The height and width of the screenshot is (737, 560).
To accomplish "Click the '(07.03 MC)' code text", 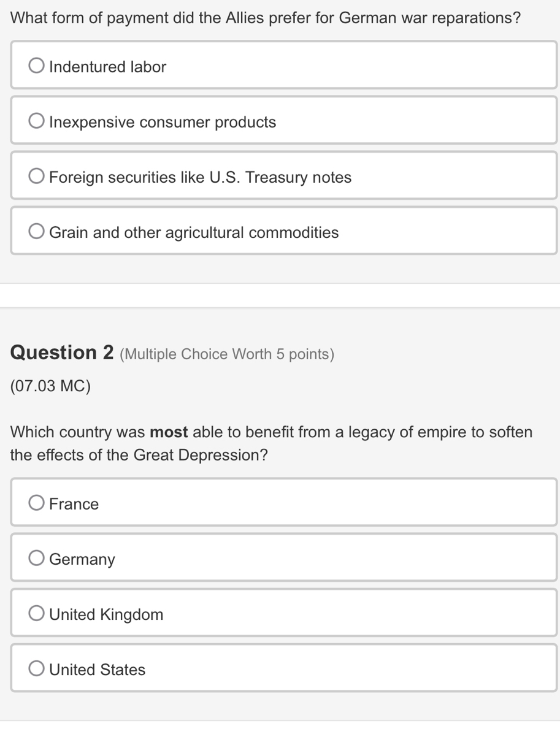I will (x=51, y=386).
